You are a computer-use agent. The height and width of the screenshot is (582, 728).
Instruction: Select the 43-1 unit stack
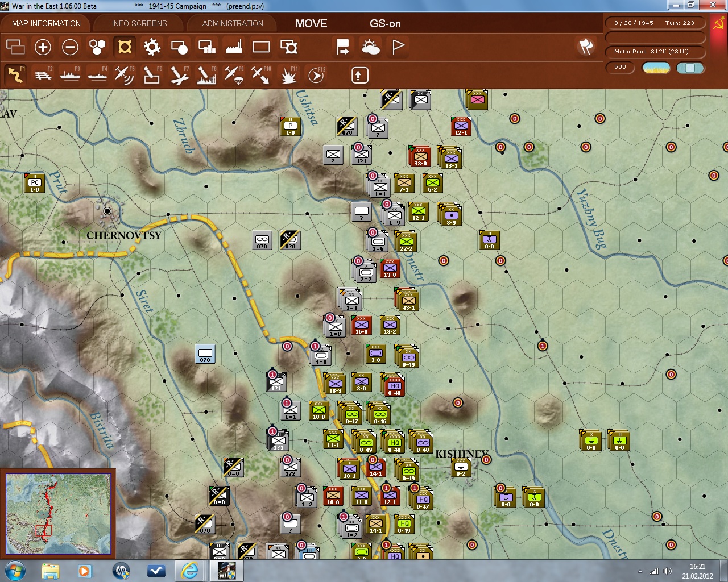tap(407, 300)
